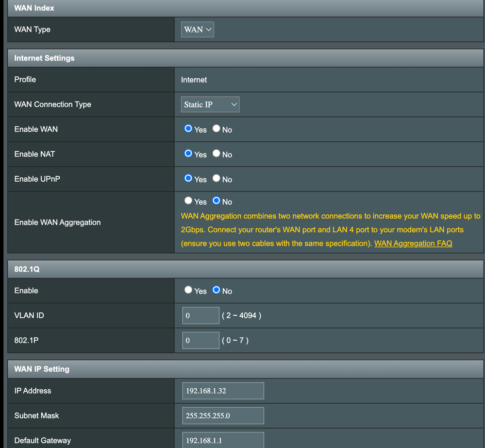
Task: Select Yes for Enable UPnP
Action: [x=188, y=178]
